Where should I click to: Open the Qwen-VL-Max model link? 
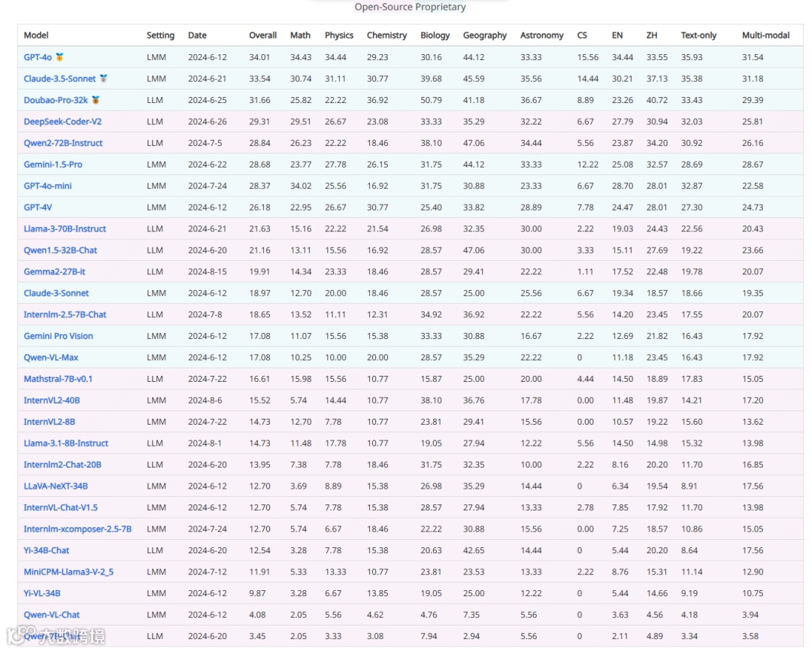pyautogui.click(x=51, y=357)
